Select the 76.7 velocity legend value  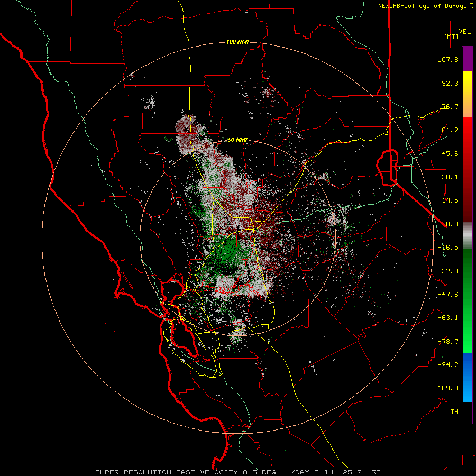(x=450, y=106)
